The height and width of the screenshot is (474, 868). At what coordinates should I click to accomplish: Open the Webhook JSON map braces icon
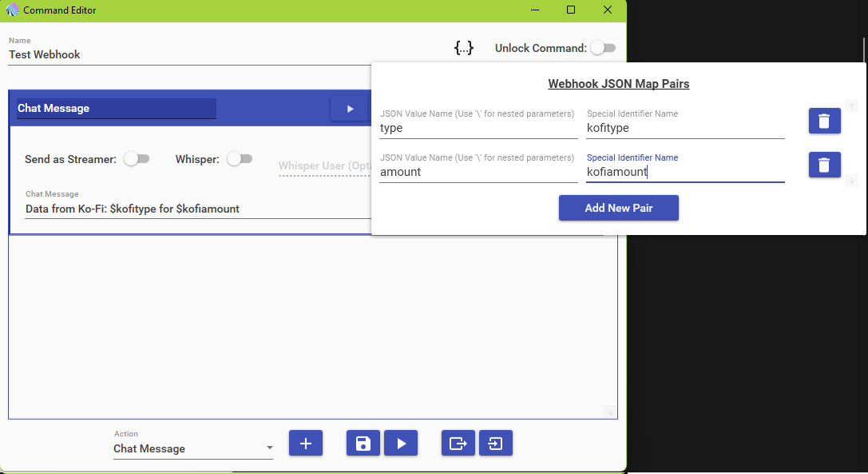pos(464,48)
